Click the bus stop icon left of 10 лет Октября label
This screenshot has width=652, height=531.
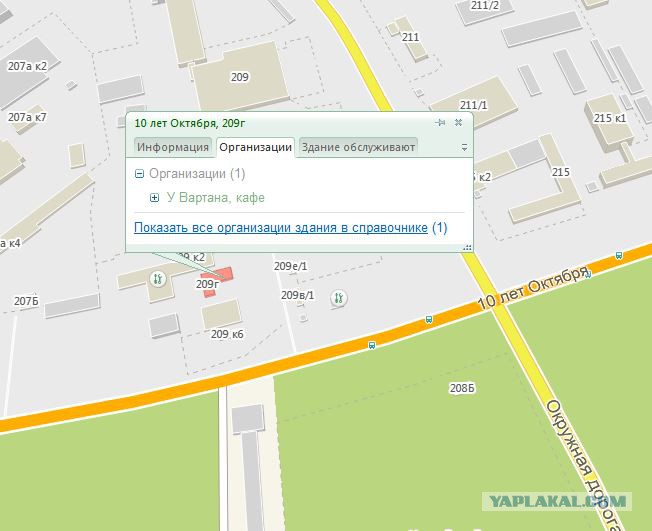(x=429, y=319)
